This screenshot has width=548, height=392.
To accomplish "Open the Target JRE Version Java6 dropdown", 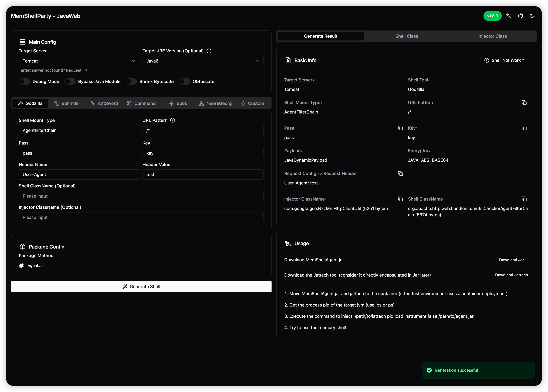I will [x=203, y=61].
